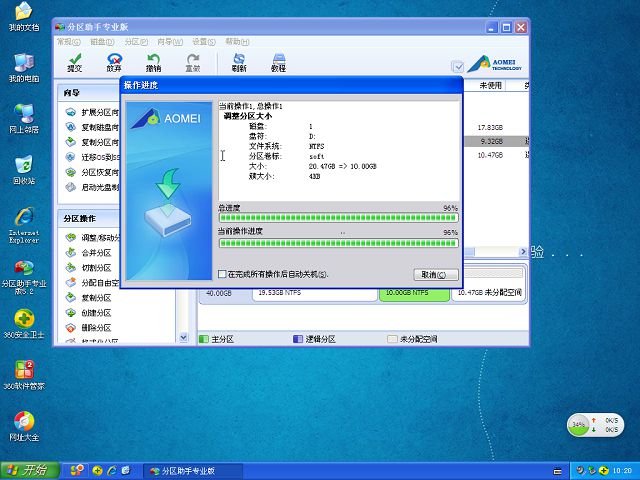Image resolution: width=640 pixels, height=480 pixels.
Task: Open the 设置 menu
Action: [x=204, y=42]
